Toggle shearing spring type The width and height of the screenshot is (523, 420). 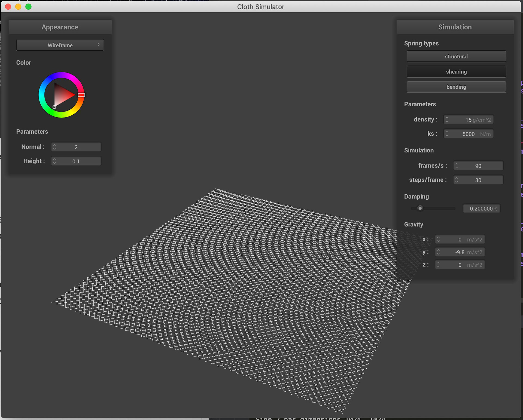point(456,72)
